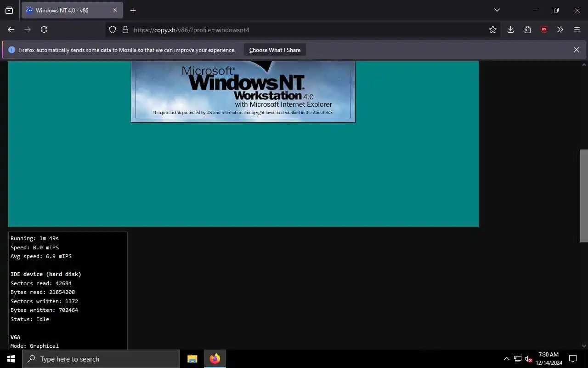Click the 'IDE device (hard disk)' heading
The image size is (588, 368).
click(46, 274)
